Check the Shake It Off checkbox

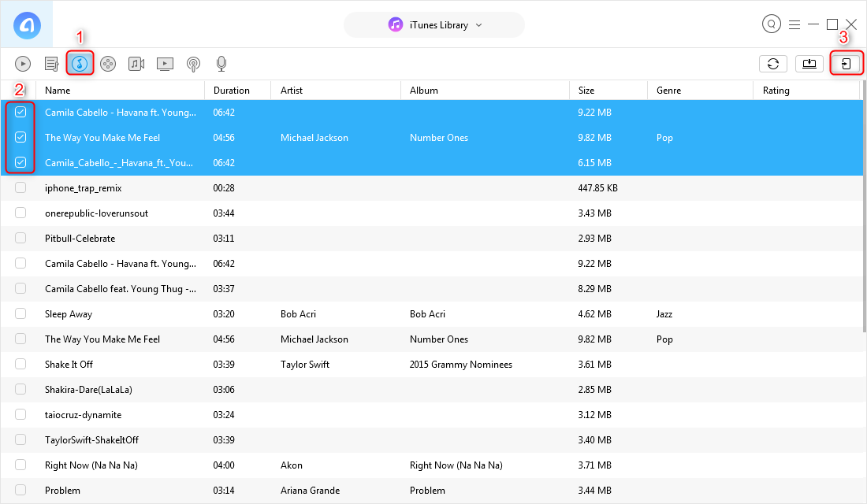(20, 364)
